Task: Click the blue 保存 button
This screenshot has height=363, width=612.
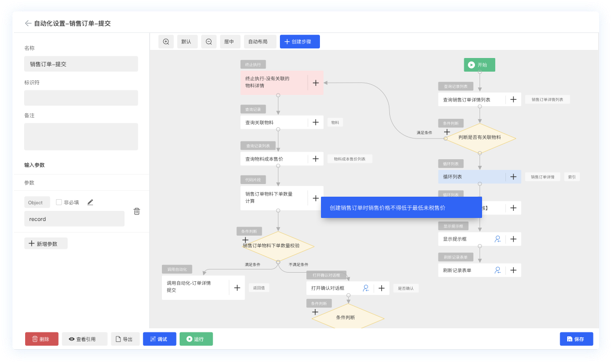Action: [x=576, y=339]
